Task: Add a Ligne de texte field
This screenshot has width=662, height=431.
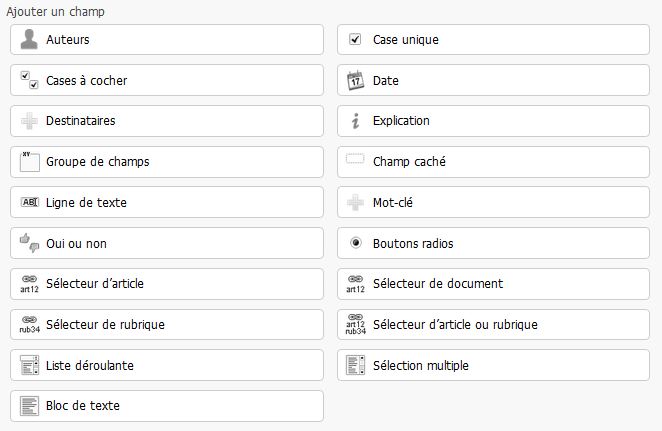Action: (166, 203)
